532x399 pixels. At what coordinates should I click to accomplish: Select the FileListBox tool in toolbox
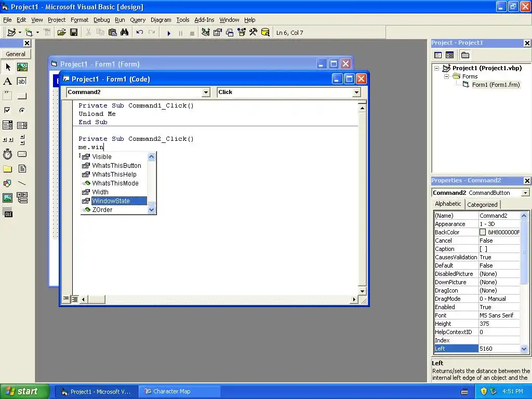click(x=22, y=169)
